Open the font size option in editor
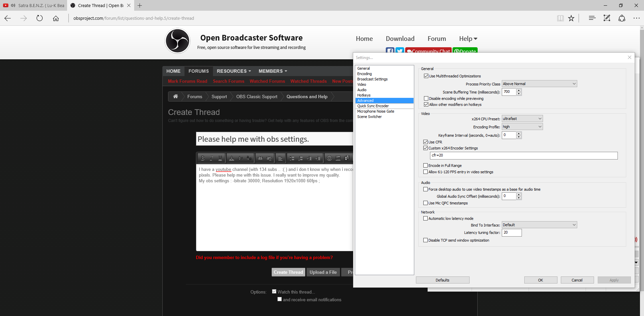This screenshot has width=644, height=316. [240, 158]
